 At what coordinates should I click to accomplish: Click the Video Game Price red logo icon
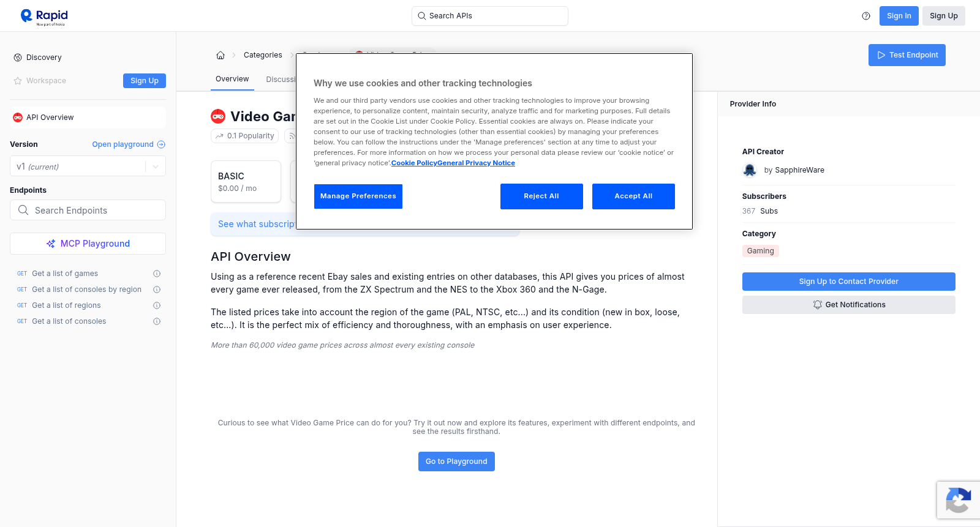coord(218,116)
